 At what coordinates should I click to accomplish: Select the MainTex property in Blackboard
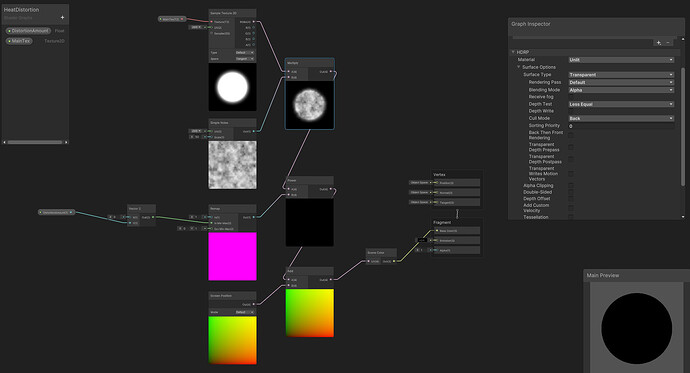(19, 41)
